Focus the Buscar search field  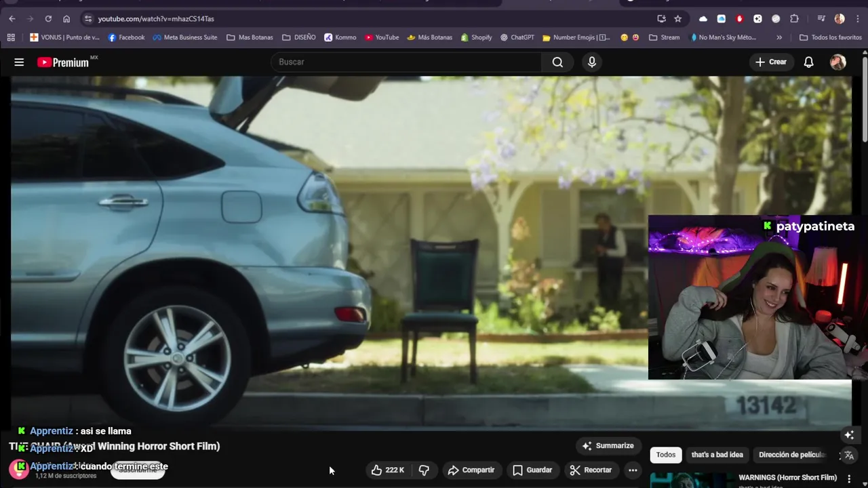pos(406,62)
